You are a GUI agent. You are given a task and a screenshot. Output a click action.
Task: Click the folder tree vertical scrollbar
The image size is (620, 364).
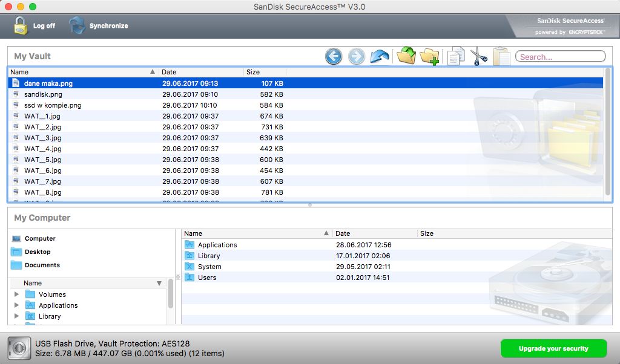pyautogui.click(x=171, y=293)
